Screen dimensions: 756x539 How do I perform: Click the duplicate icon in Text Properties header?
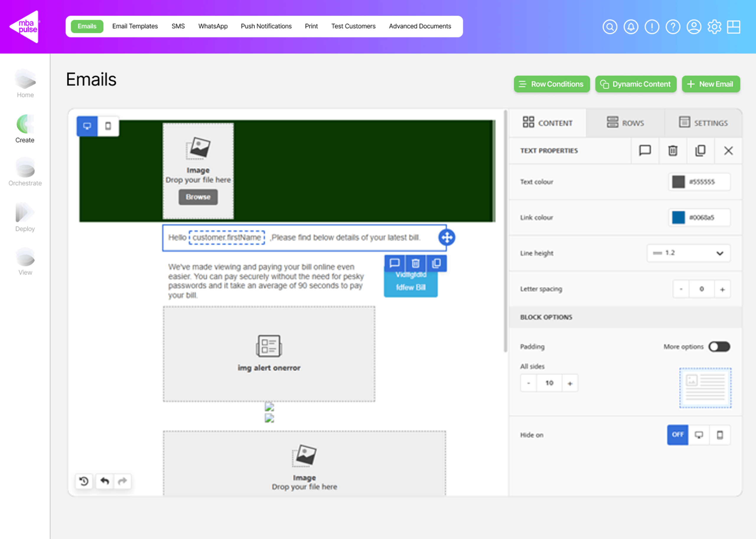click(x=700, y=151)
